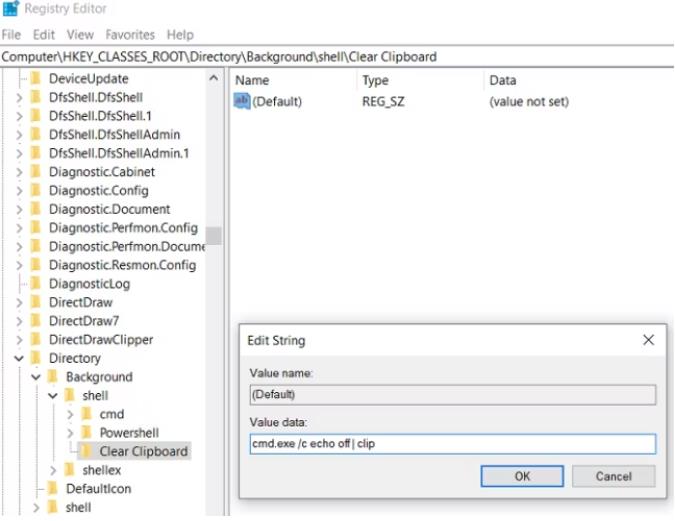The width and height of the screenshot is (675, 521).
Task: Expand the DfsShell.DfsShell key
Action: pos(19,98)
